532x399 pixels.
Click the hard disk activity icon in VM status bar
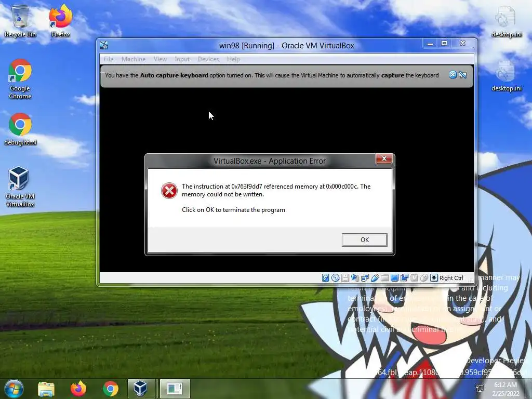pos(325,278)
